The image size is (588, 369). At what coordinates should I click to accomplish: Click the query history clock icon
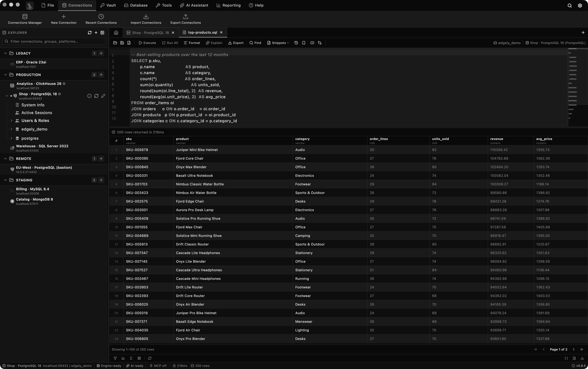[296, 43]
